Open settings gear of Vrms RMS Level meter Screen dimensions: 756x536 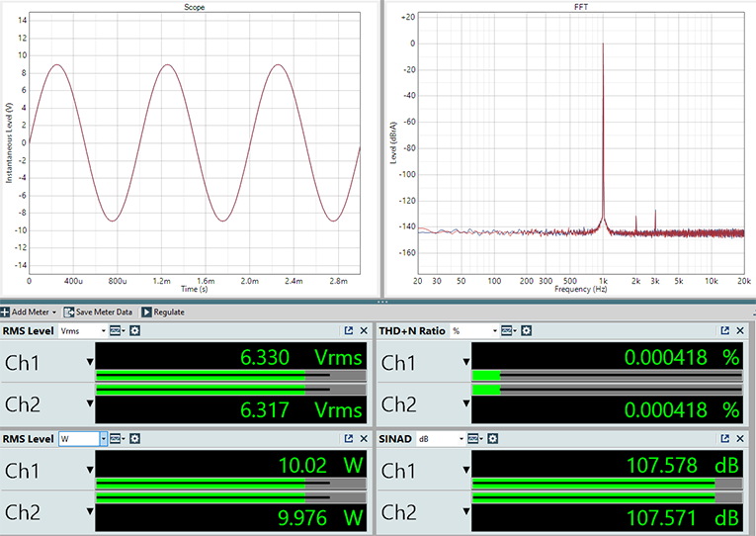(x=135, y=330)
